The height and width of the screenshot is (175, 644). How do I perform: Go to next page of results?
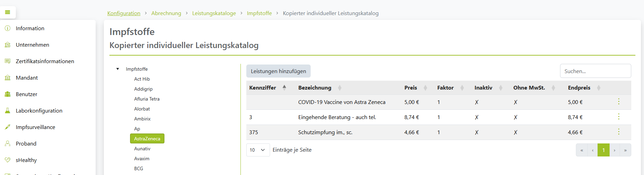pos(614,150)
